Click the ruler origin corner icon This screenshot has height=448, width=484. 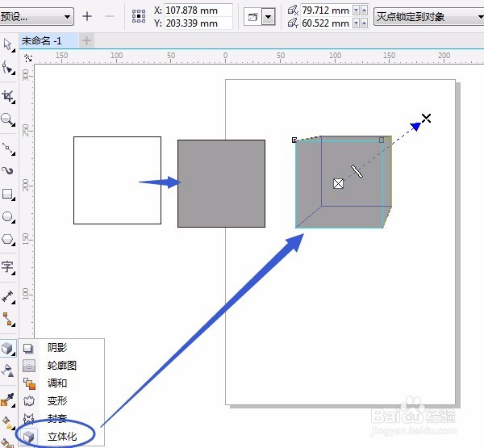28,58
